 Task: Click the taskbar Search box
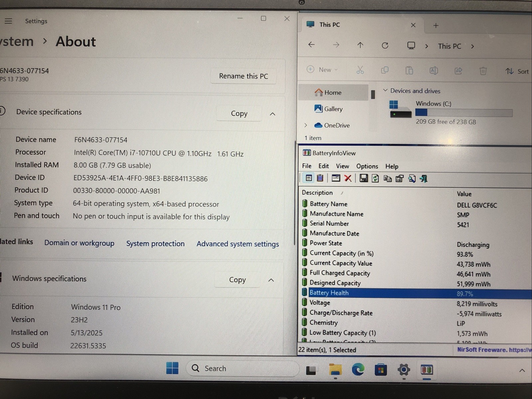[x=242, y=368]
